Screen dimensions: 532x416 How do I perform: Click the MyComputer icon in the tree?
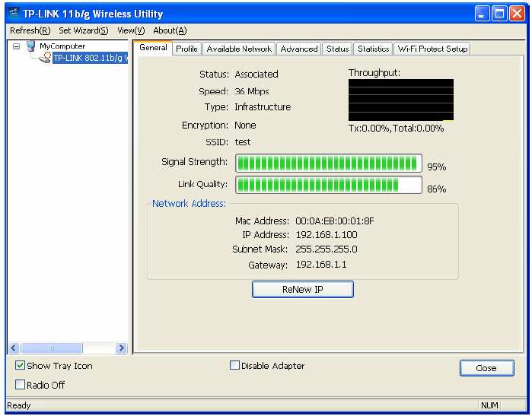pos(31,46)
